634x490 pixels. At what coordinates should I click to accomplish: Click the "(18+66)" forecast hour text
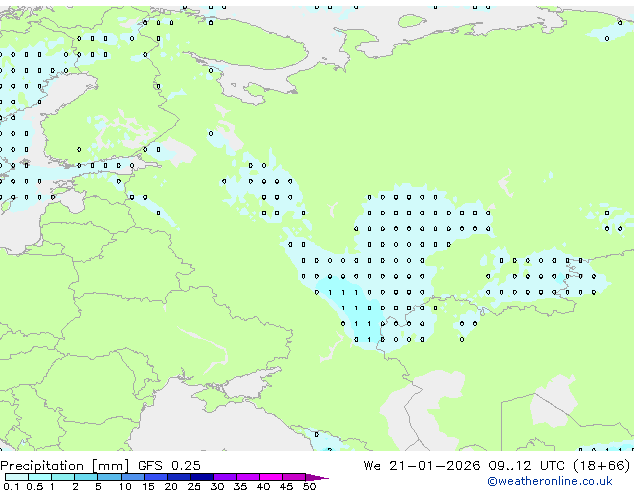[602, 465]
